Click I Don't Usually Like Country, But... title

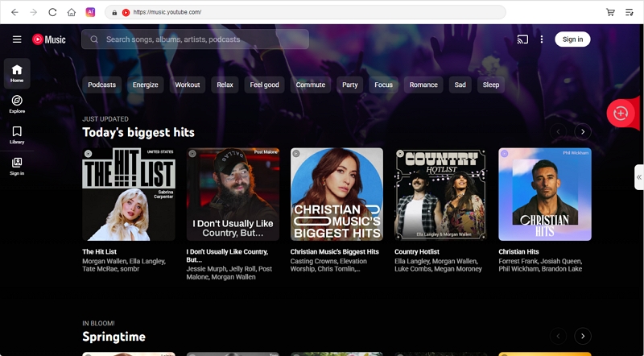[x=227, y=255]
